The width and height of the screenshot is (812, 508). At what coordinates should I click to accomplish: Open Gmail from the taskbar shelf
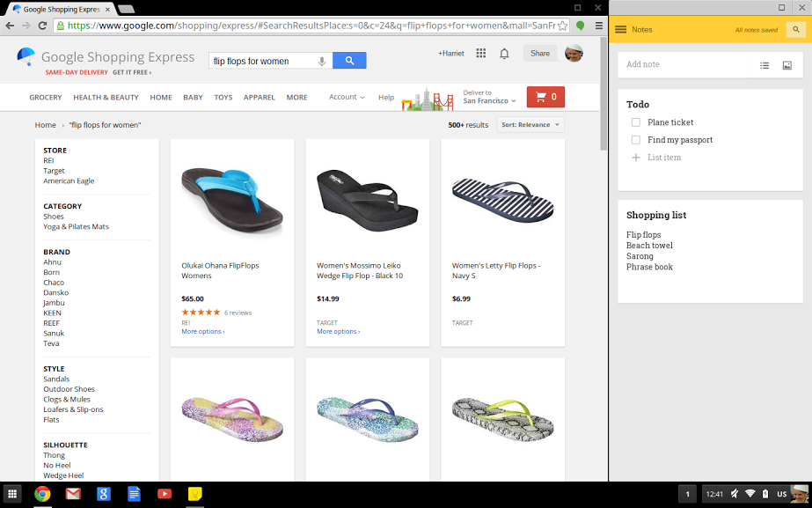[x=73, y=494]
